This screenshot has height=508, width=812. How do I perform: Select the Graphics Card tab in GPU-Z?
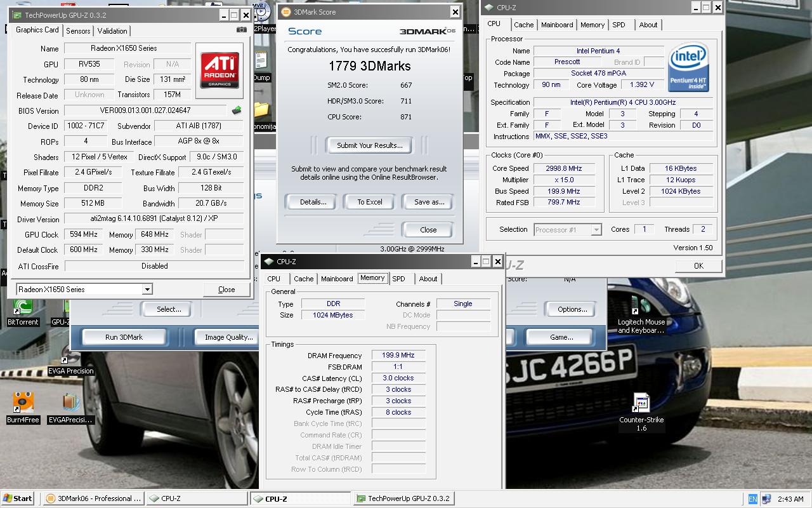coord(37,30)
